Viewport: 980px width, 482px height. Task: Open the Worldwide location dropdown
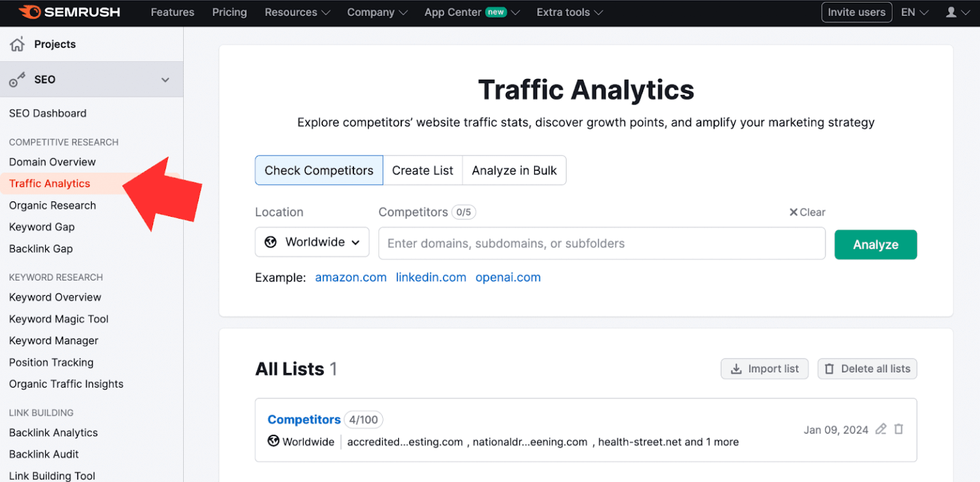312,242
